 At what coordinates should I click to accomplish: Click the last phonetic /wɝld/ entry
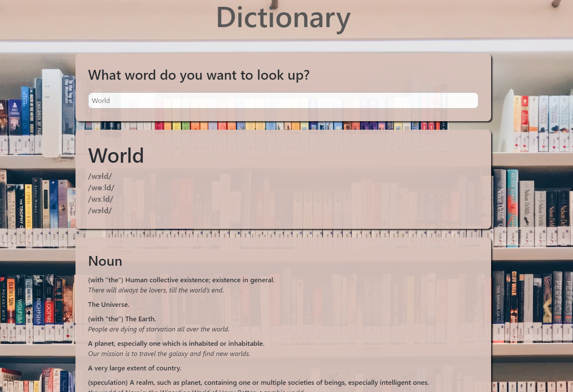tap(100, 211)
